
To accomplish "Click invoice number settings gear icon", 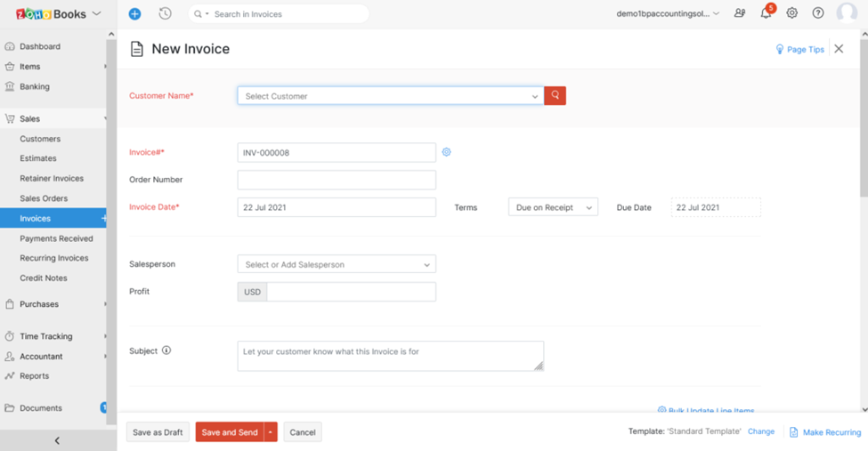I will click(446, 152).
